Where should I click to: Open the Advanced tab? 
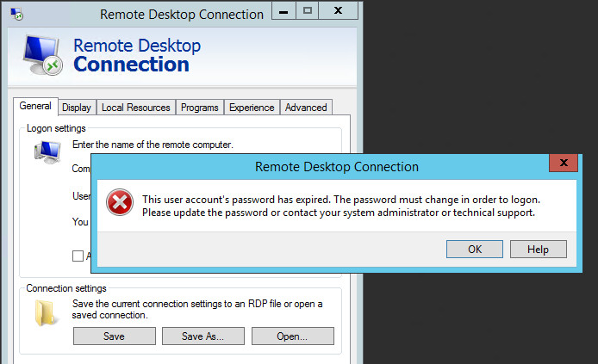[306, 108]
